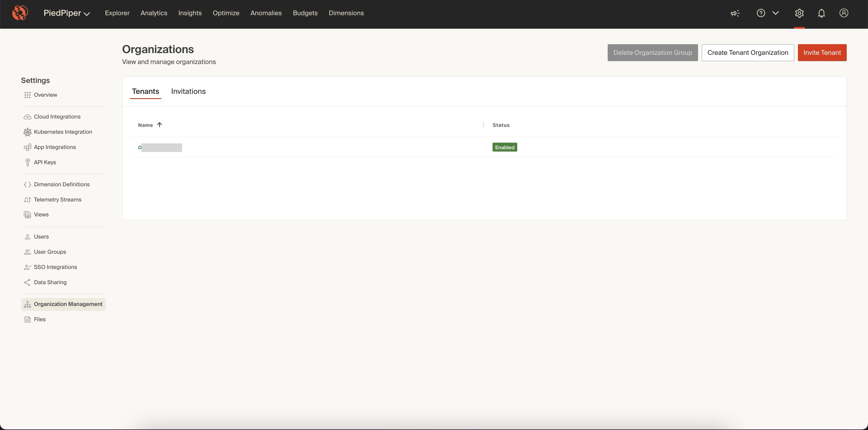Viewport: 868px width, 430px height.
Task: Go to User Groups
Action: pyautogui.click(x=50, y=252)
